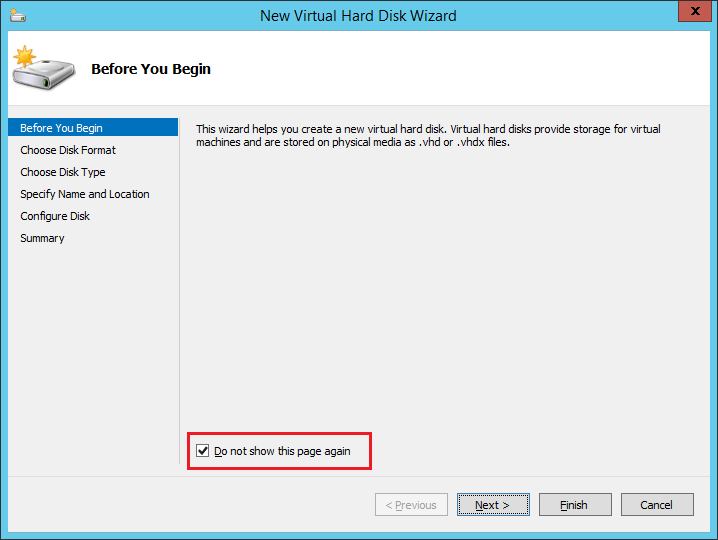Click the 'Before You Begin' page heading
This screenshot has width=718, height=540.
tap(151, 69)
